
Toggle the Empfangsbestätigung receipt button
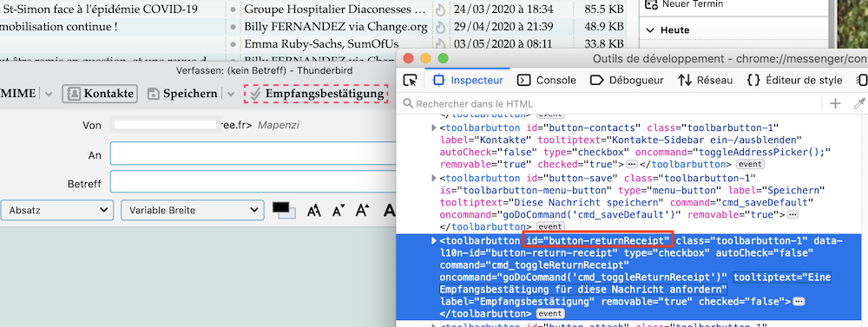coord(316,94)
